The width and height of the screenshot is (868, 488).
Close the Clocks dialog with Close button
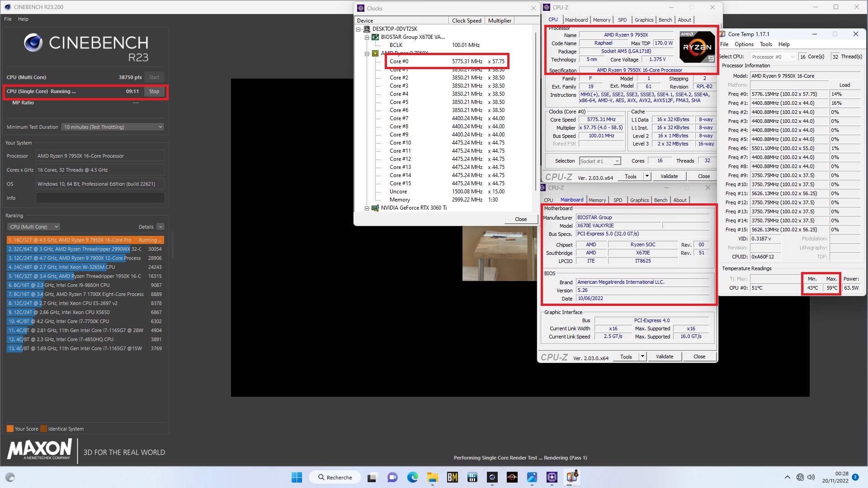point(521,219)
